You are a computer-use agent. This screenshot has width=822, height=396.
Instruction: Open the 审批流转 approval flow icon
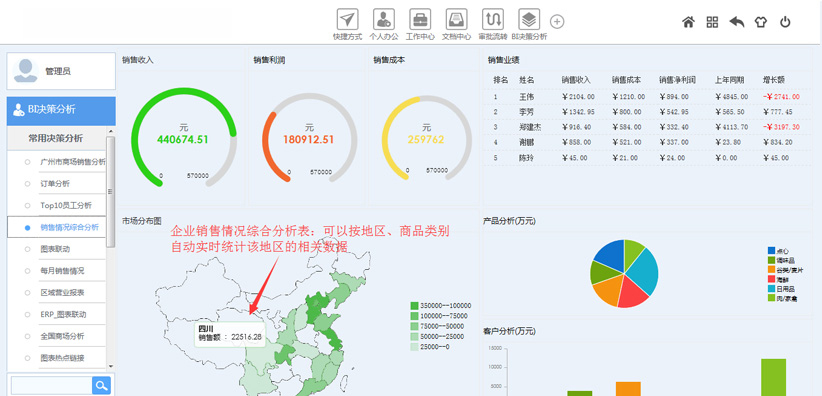click(493, 19)
